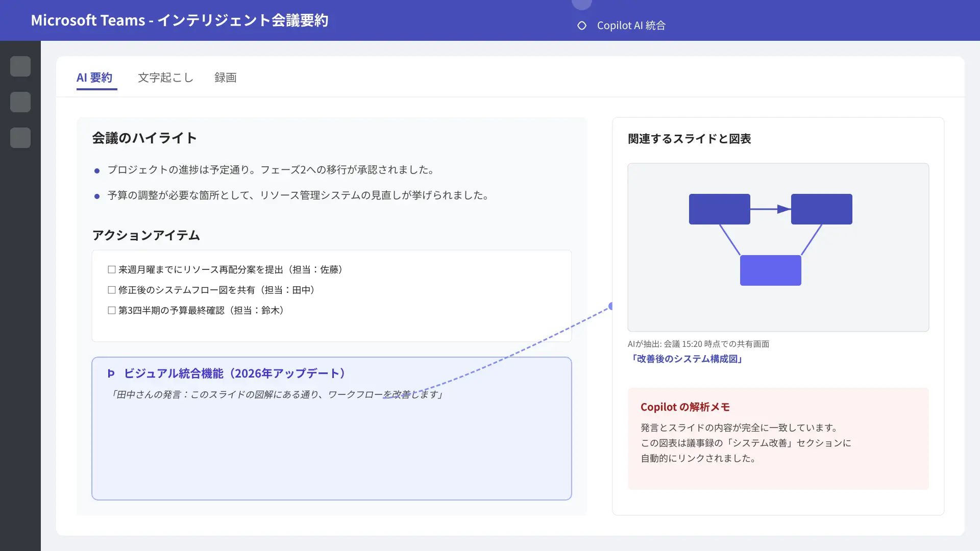The image size is (980, 551).
Task: Click the Copilot AI 統合 circle icon
Action: [582, 26]
